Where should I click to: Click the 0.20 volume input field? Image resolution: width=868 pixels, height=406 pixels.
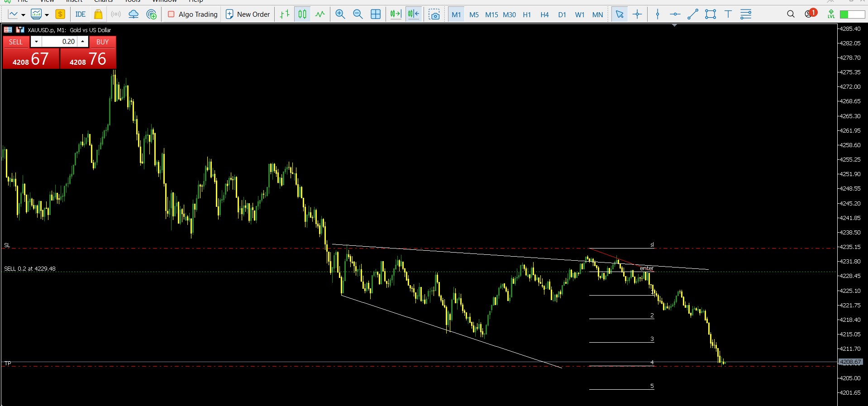[x=59, y=42]
